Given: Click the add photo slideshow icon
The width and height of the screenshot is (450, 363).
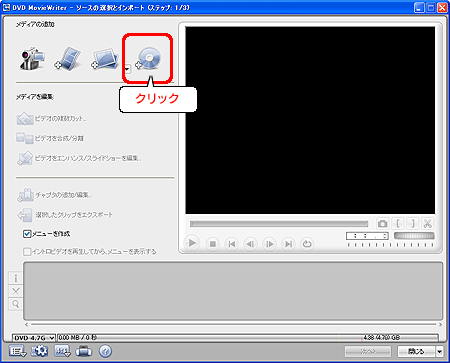Looking at the screenshot, I should click(x=105, y=59).
